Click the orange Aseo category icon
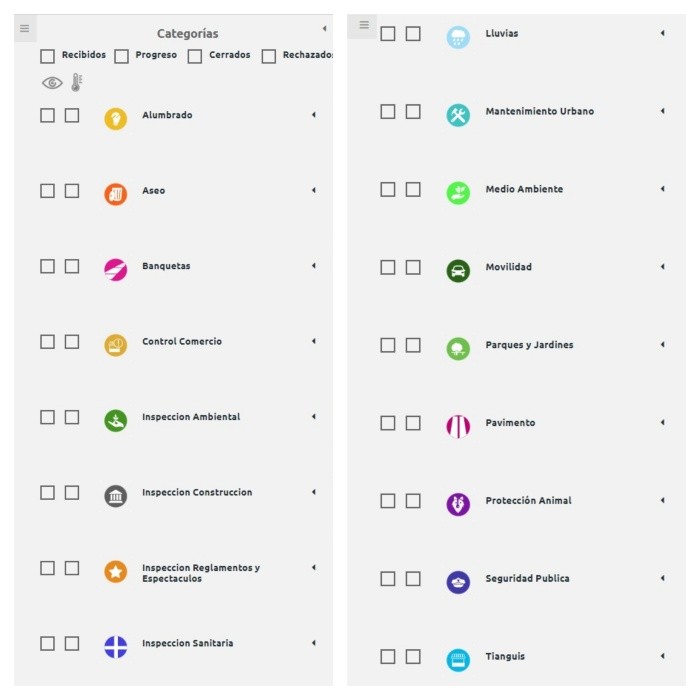 (x=116, y=194)
